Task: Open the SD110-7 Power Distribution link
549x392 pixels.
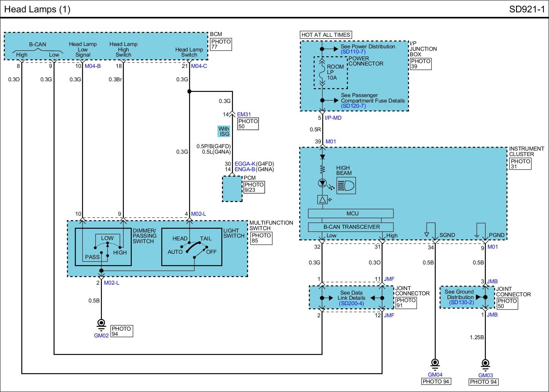Action: [353, 52]
